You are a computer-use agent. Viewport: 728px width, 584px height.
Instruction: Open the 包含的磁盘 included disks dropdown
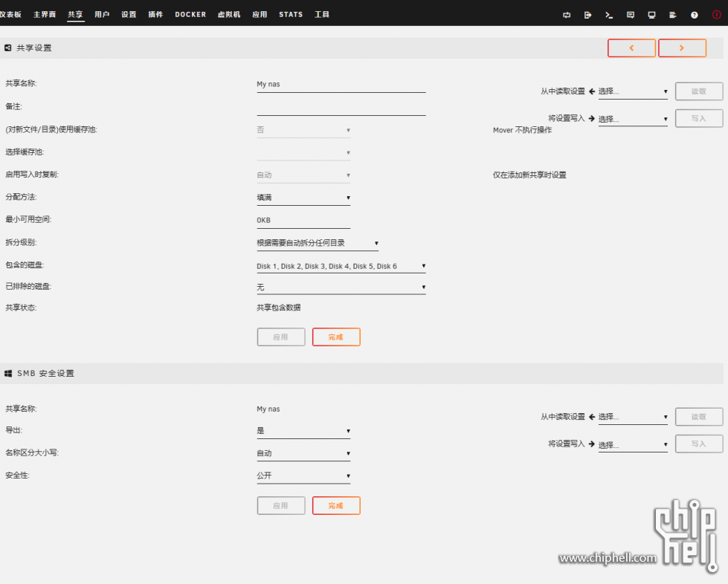tap(341, 266)
